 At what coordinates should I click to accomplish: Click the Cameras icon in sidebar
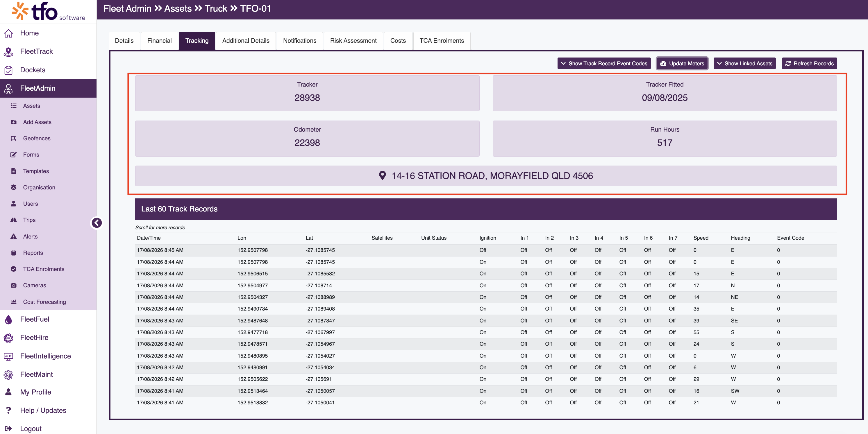13,285
